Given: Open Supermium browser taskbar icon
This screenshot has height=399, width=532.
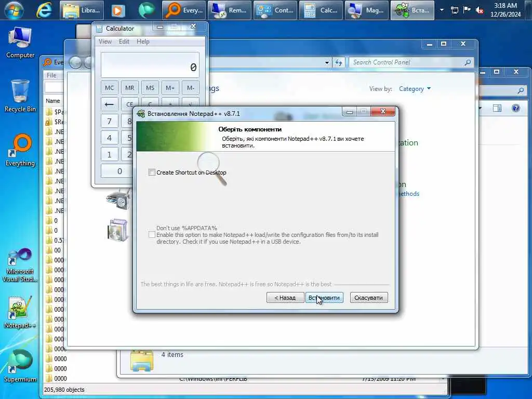Looking at the screenshot, I should click(147, 10).
